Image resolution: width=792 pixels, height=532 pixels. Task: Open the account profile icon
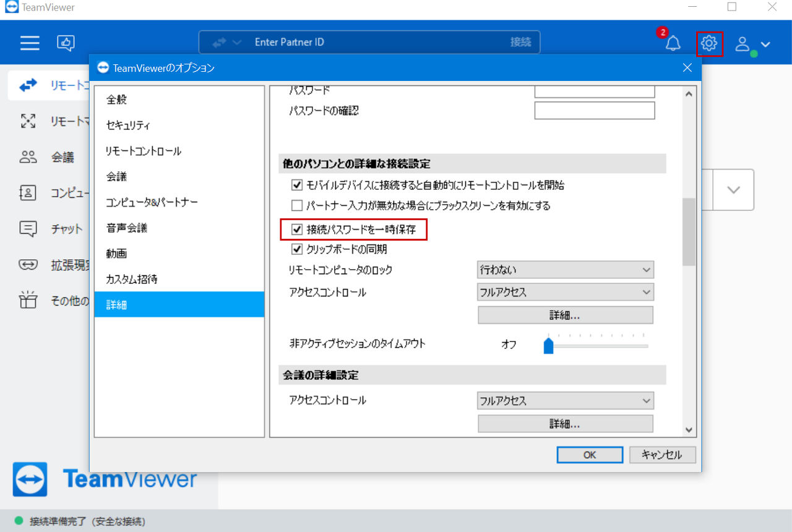[x=743, y=43]
